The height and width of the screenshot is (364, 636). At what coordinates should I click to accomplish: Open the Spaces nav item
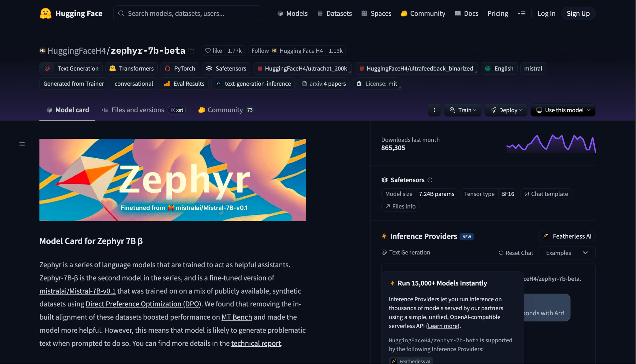(376, 13)
